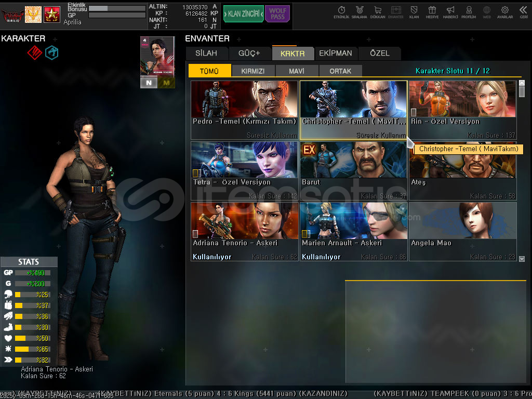Click the speed arrows stat icon

click(8, 360)
